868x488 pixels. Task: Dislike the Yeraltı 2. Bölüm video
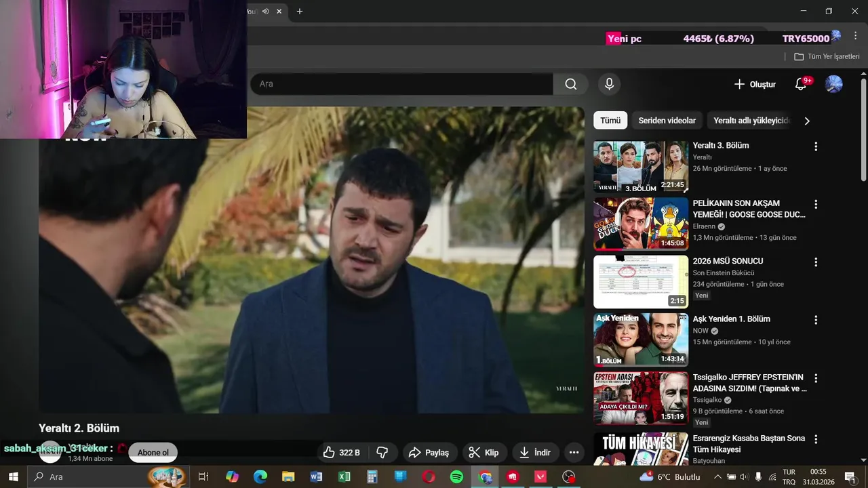coord(382,453)
